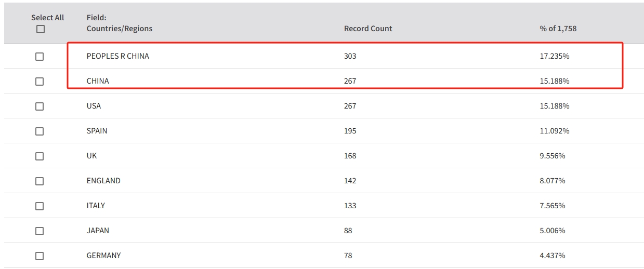Click the USA country label
Viewport: 644px width, 269px height.
pyautogui.click(x=94, y=106)
